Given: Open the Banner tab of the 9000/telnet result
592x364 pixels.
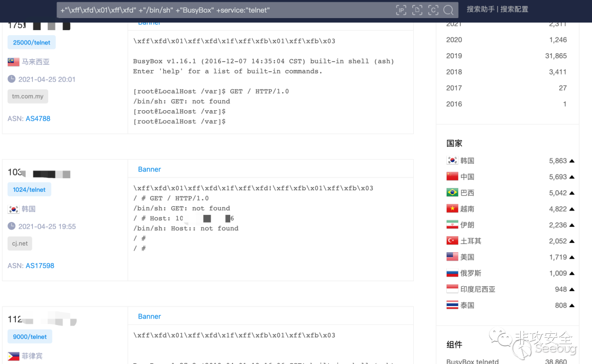Looking at the screenshot, I should [150, 316].
